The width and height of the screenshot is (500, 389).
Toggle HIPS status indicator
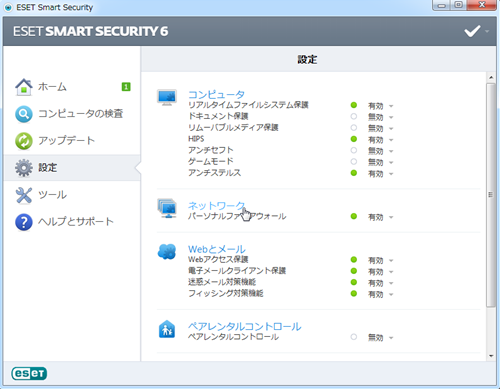click(x=354, y=139)
